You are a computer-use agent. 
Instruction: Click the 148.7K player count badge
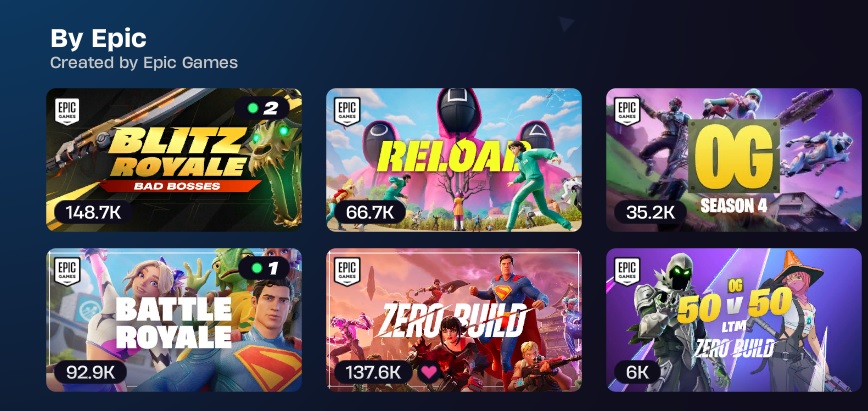[x=93, y=212]
